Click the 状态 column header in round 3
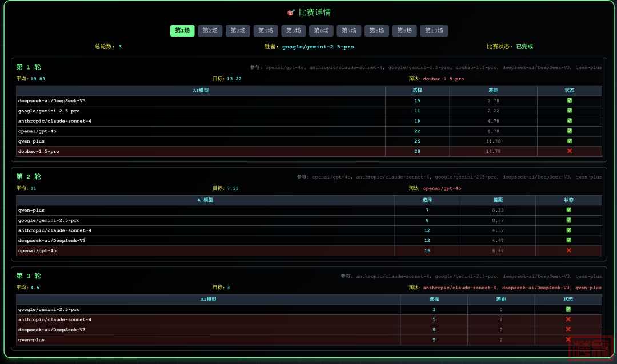617x364 pixels. click(x=568, y=299)
